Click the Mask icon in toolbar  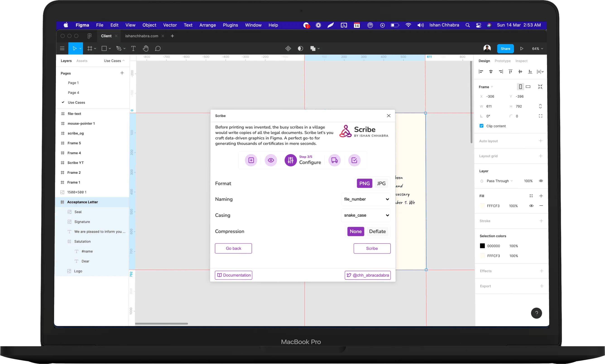(x=300, y=49)
